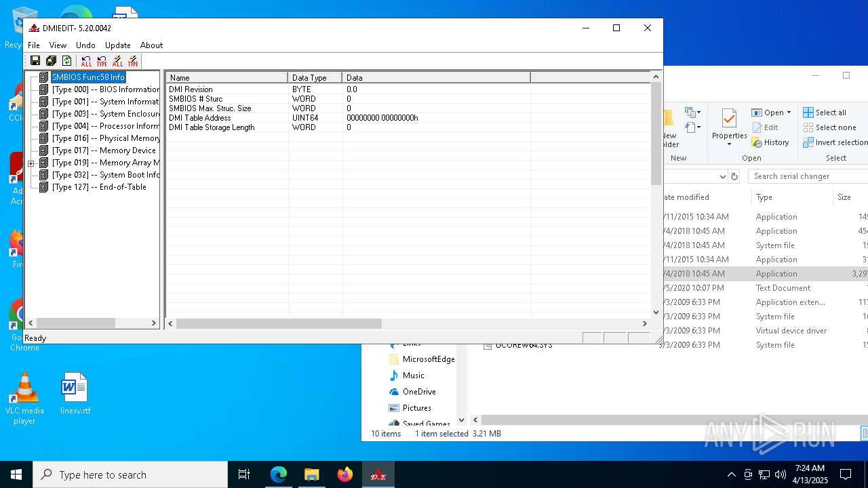Select Type 003 System Enclosure node

click(105, 114)
